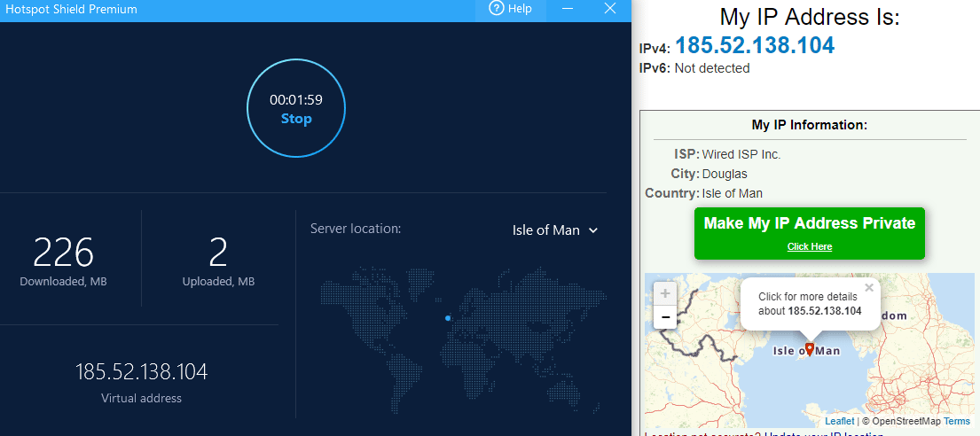Click the question mark Help icon

pyautogui.click(x=497, y=9)
